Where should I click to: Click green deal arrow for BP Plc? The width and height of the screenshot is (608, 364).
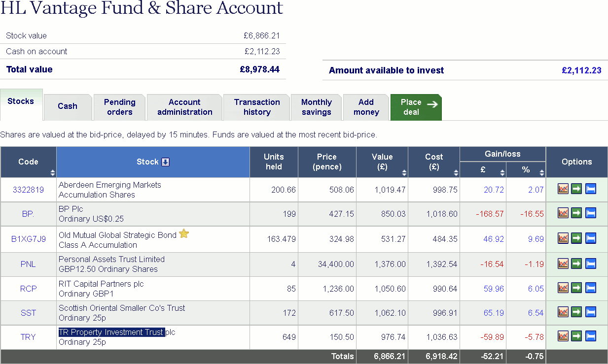[x=577, y=213]
